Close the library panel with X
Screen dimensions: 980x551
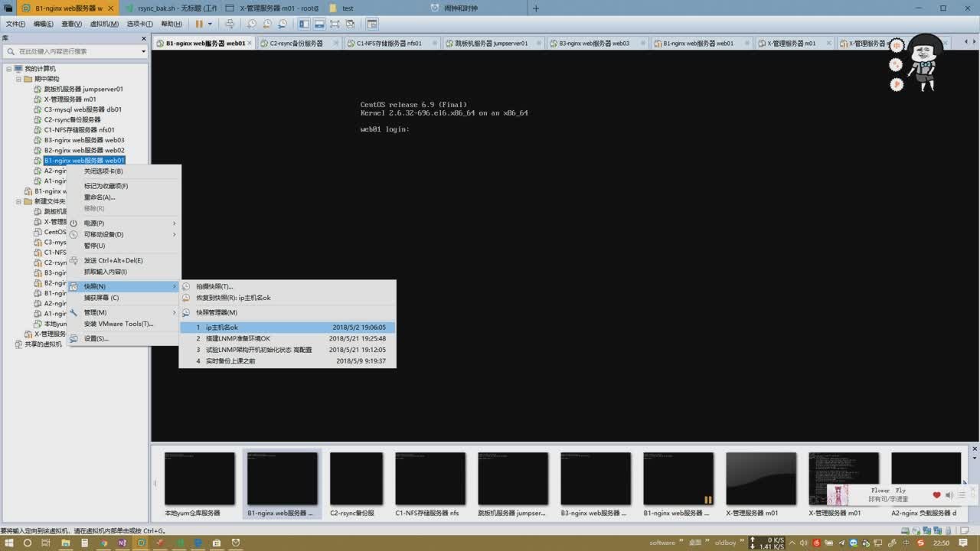pos(143,38)
